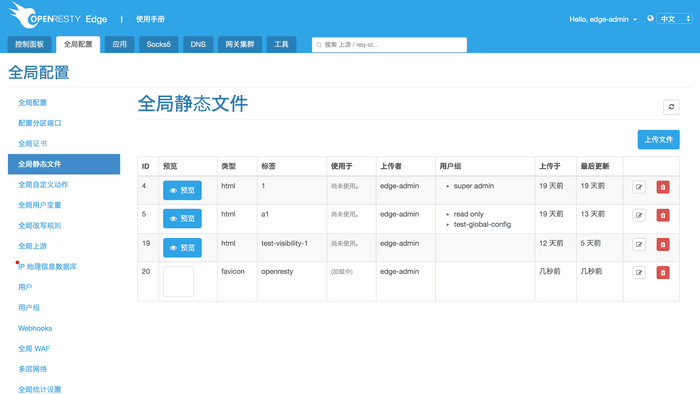
Task: Open 全局自定义动作 in the sidebar
Action: (x=43, y=185)
